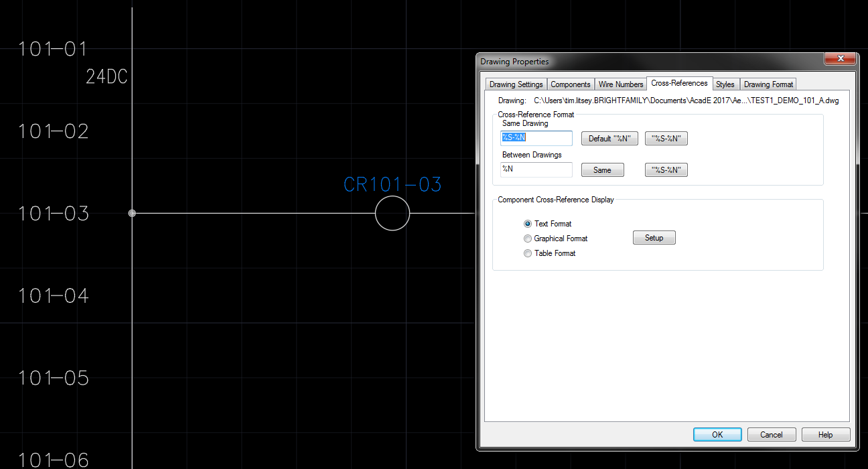Open the Drawing Format tab

(768, 84)
